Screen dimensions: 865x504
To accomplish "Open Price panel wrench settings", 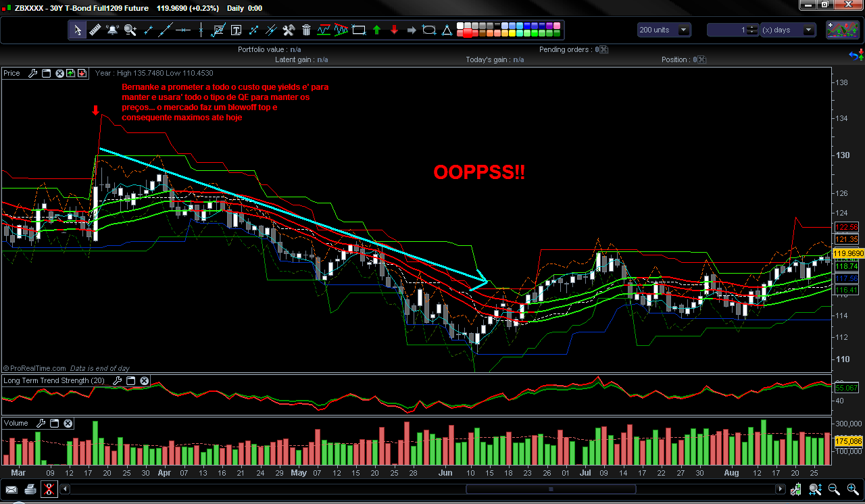I will click(x=32, y=73).
